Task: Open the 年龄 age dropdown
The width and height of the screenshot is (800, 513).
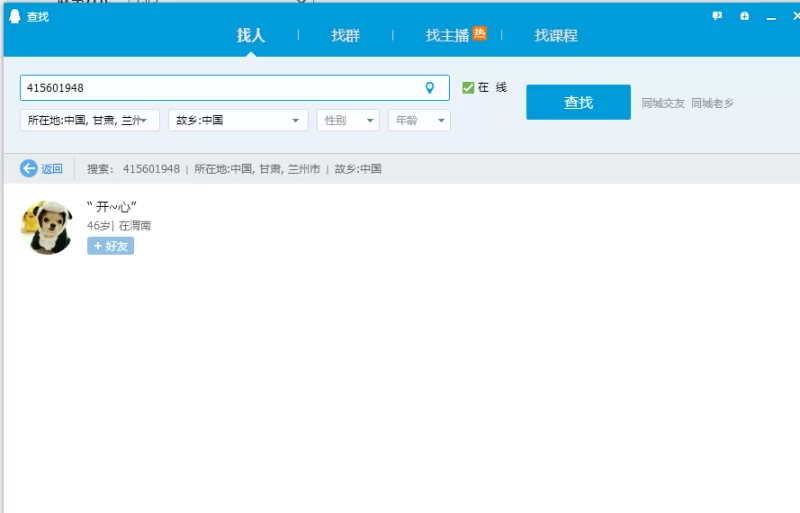Action: 419,120
